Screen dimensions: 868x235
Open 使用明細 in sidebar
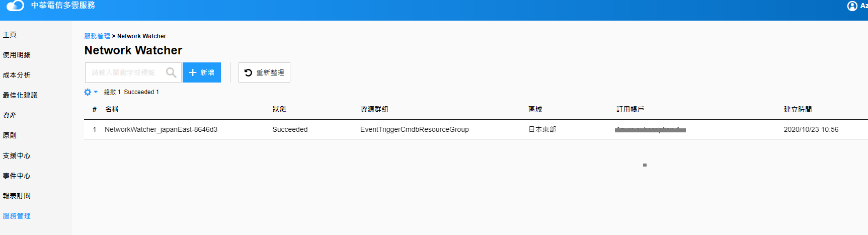coord(17,55)
